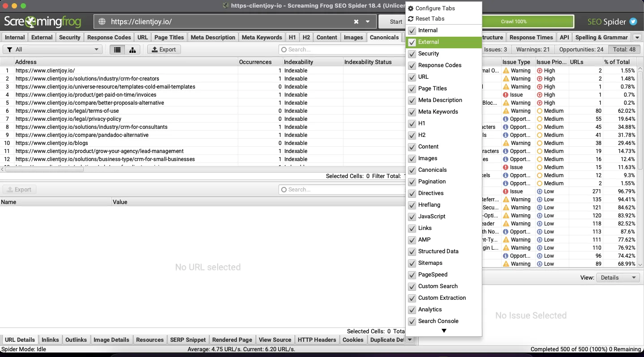Click warning icon in 1.55% top row
The image size is (644, 357).
pos(506,71)
